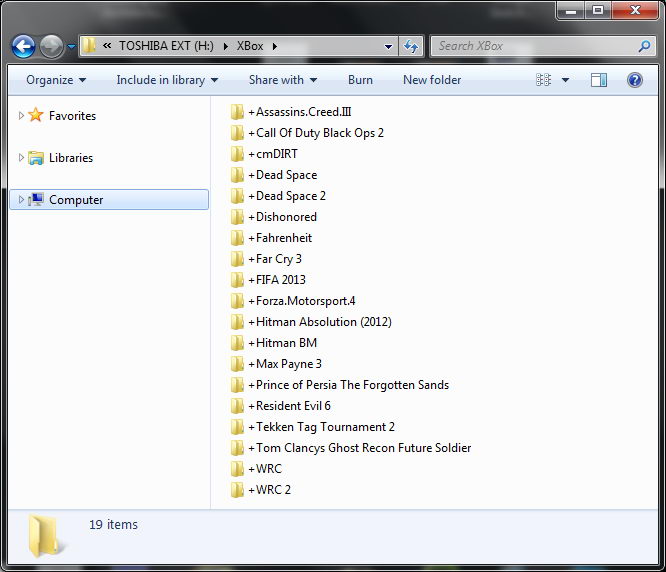Click the +Dead Space 2 folder icon

point(237,196)
